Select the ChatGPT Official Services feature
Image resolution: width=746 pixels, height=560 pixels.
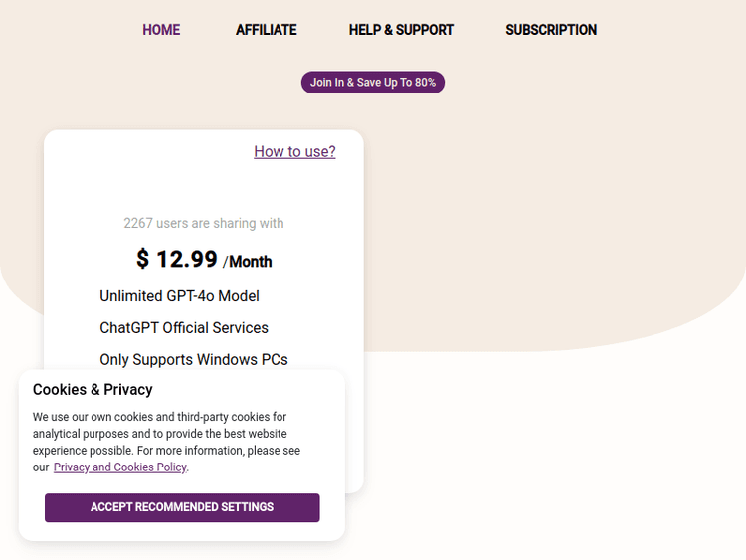[x=184, y=328]
